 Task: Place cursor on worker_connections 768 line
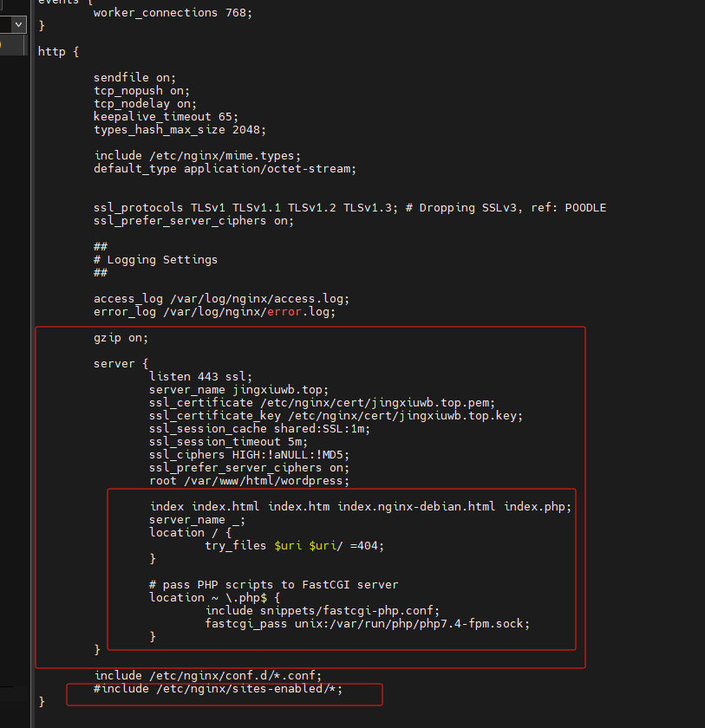coord(173,12)
